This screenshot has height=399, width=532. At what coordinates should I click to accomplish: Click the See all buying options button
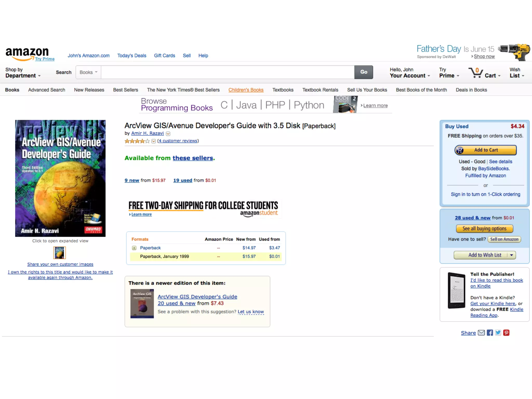tap(484, 229)
